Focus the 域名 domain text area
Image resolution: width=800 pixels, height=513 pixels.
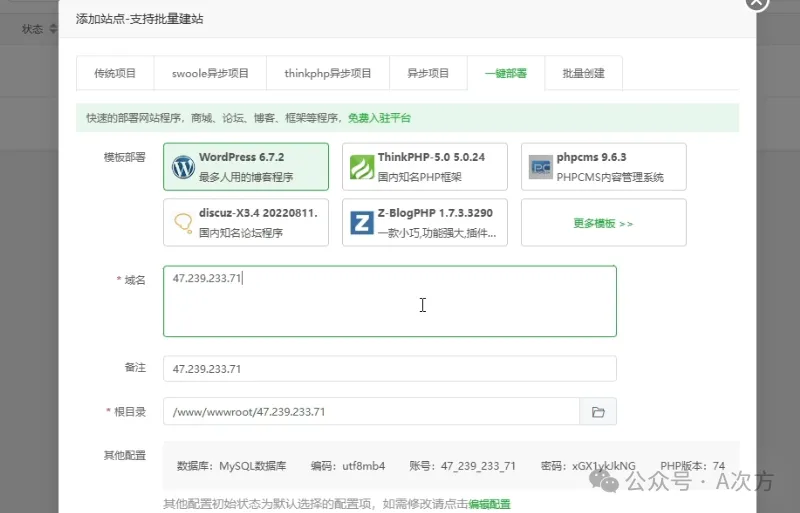[x=390, y=301]
